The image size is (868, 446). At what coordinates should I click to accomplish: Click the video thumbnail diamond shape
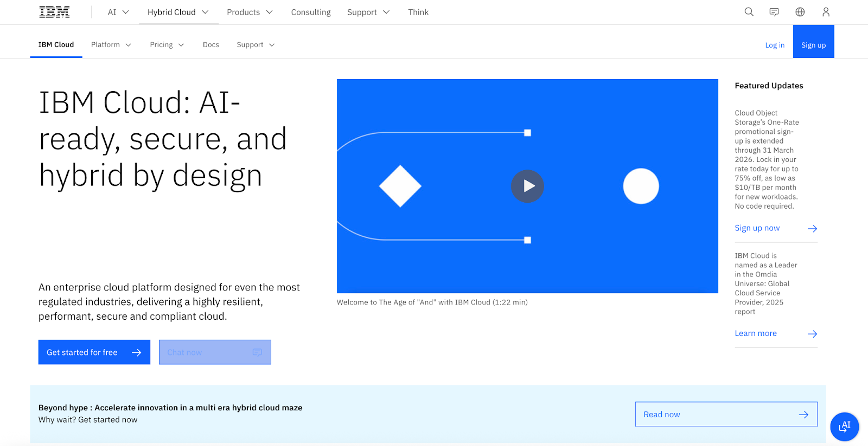pyautogui.click(x=400, y=186)
